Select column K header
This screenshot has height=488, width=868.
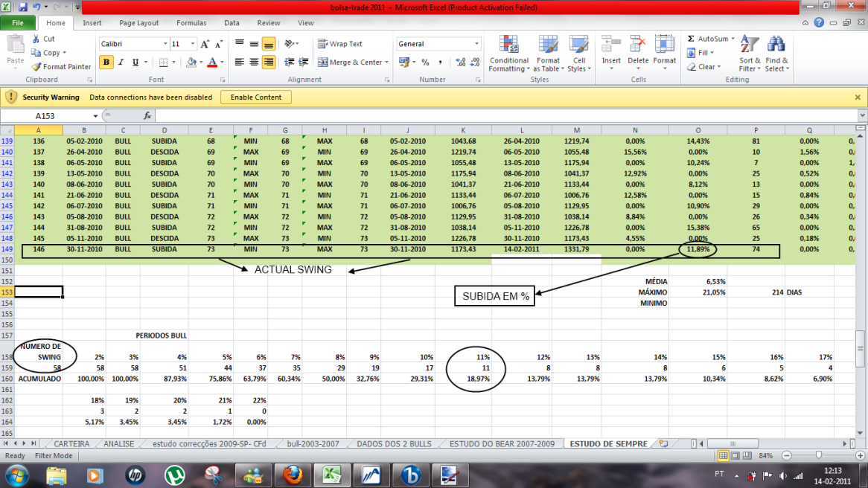463,130
